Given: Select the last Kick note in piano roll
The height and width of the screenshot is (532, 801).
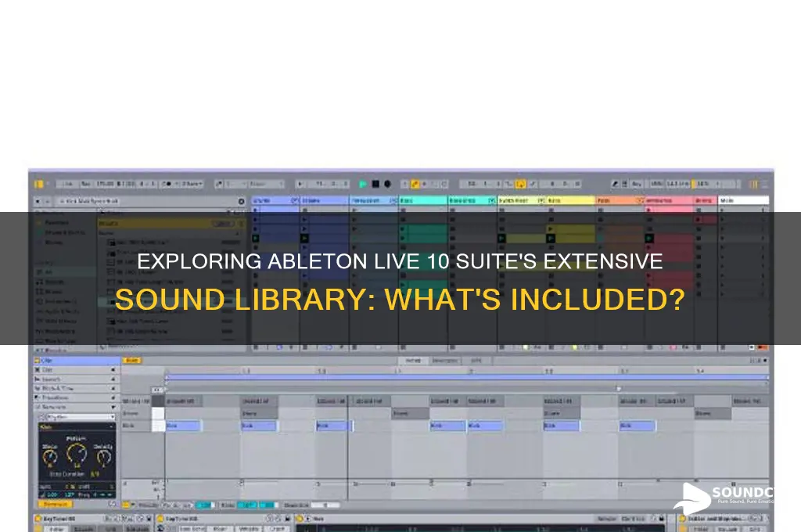Looking at the screenshot, I should coord(637,426).
